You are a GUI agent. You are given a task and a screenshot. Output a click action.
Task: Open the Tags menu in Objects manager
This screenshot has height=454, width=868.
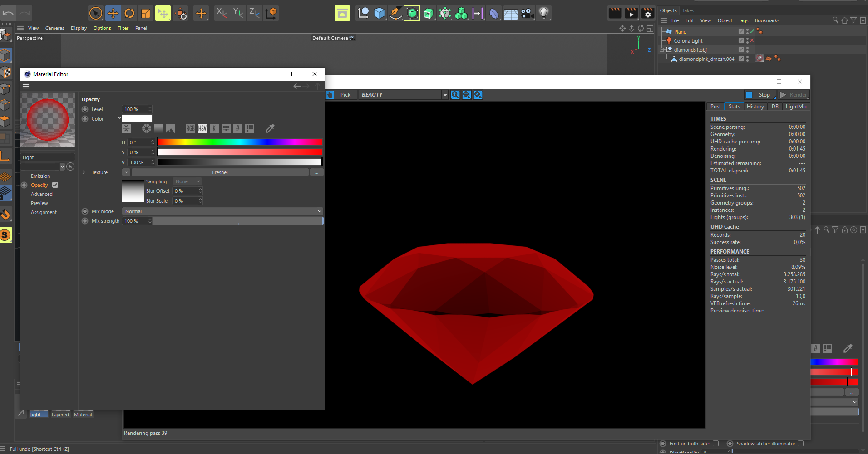tap(743, 20)
